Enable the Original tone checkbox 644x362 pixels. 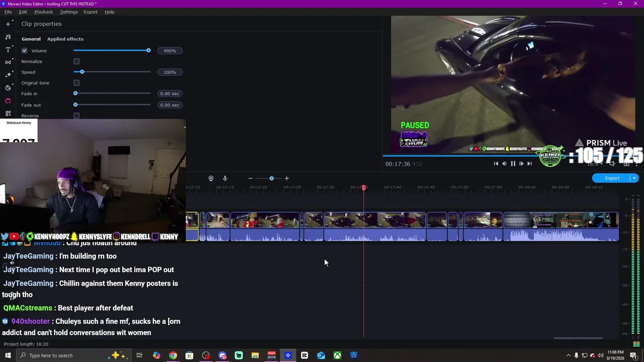click(76, 83)
